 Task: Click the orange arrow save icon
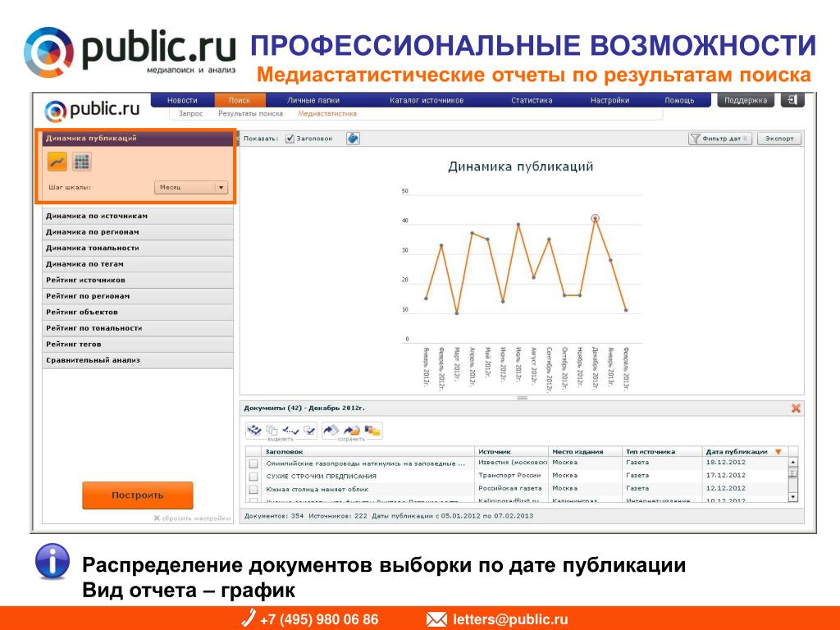pos(352,430)
